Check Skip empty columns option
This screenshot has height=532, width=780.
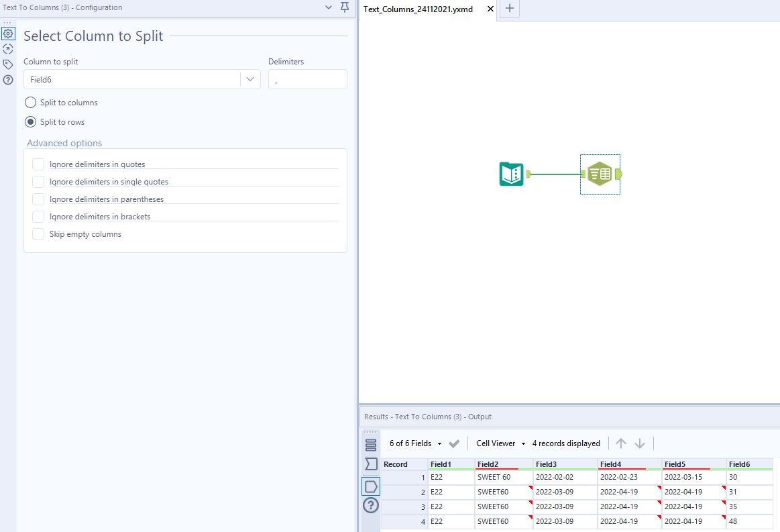click(x=38, y=233)
